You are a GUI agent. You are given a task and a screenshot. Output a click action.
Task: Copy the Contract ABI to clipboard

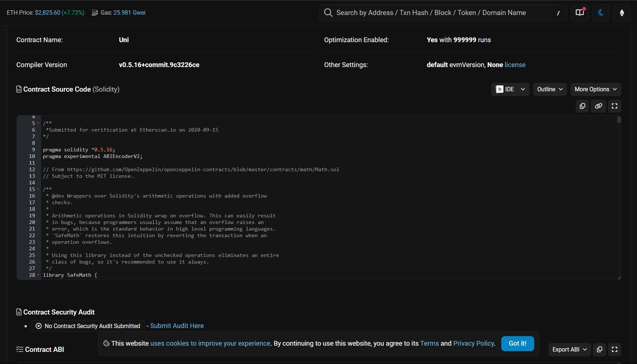click(x=600, y=349)
